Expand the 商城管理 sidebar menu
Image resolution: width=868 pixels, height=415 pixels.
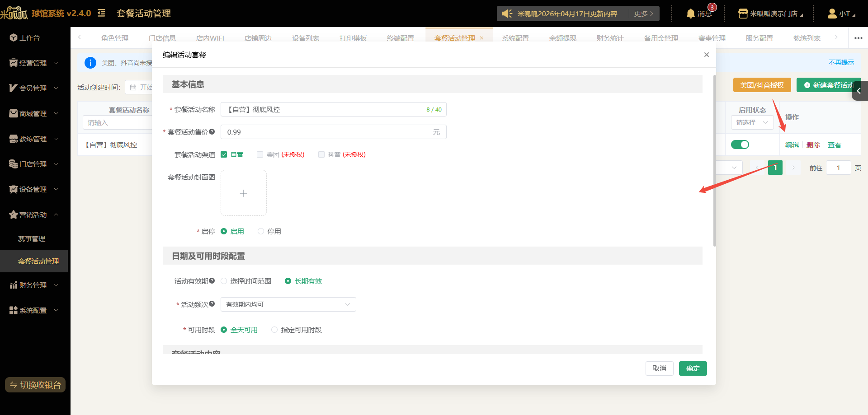click(x=56, y=113)
